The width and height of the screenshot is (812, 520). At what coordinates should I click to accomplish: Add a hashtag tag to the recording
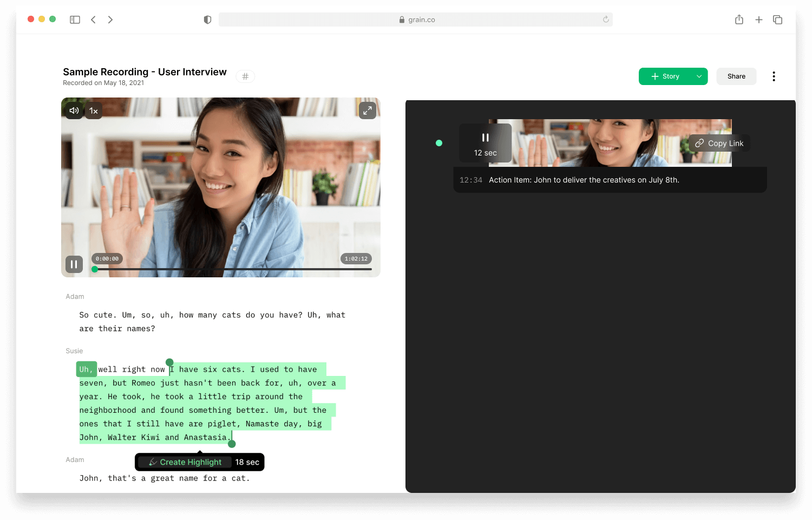[245, 76]
